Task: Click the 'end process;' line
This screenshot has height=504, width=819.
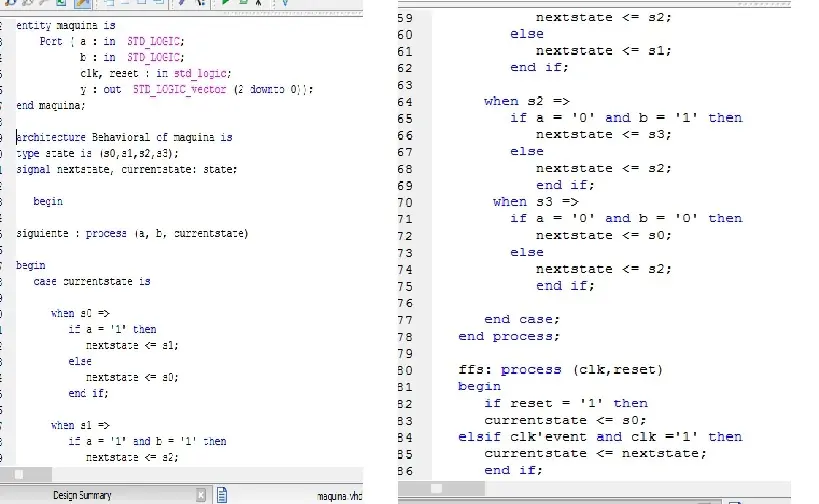Action: 509,336
